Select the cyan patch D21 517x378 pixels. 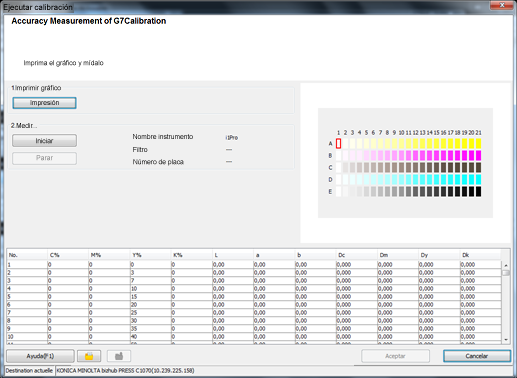[x=478, y=180]
